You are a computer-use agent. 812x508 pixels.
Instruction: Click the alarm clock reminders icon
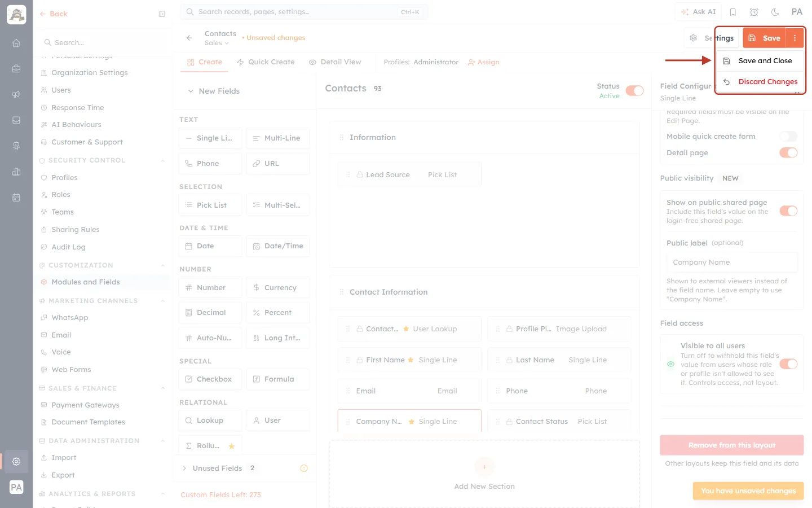[x=754, y=12]
